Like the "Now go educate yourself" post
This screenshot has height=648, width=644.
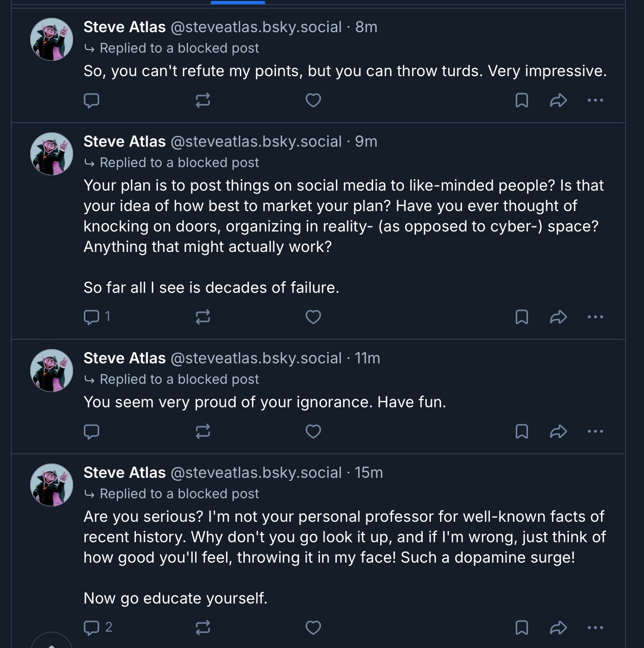click(313, 628)
